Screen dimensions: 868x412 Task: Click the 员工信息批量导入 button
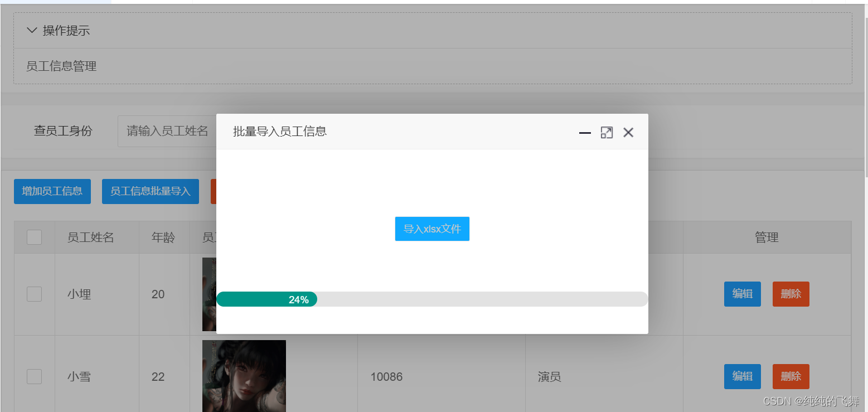point(150,191)
